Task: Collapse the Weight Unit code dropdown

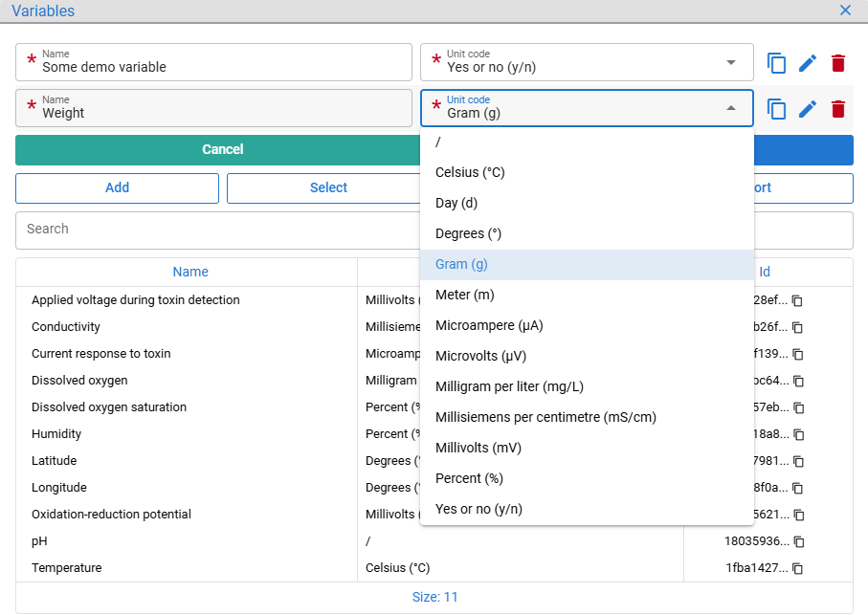Action: tap(731, 108)
